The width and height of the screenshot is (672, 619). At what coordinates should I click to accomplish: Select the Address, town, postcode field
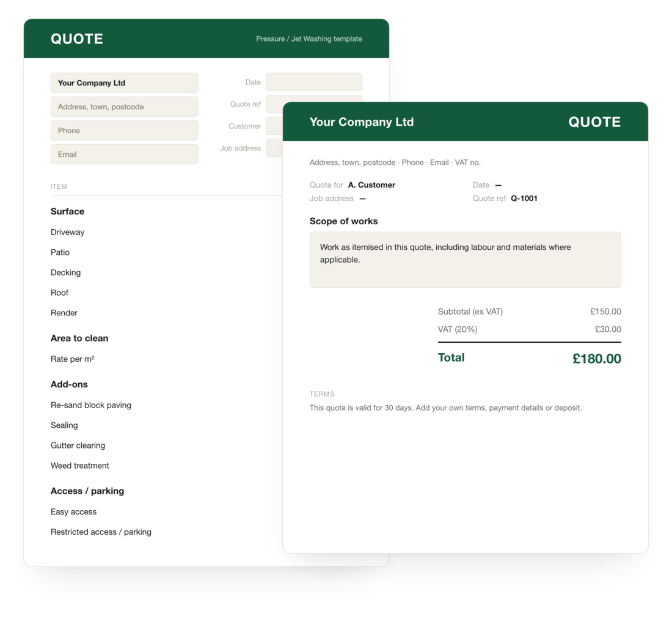124,107
